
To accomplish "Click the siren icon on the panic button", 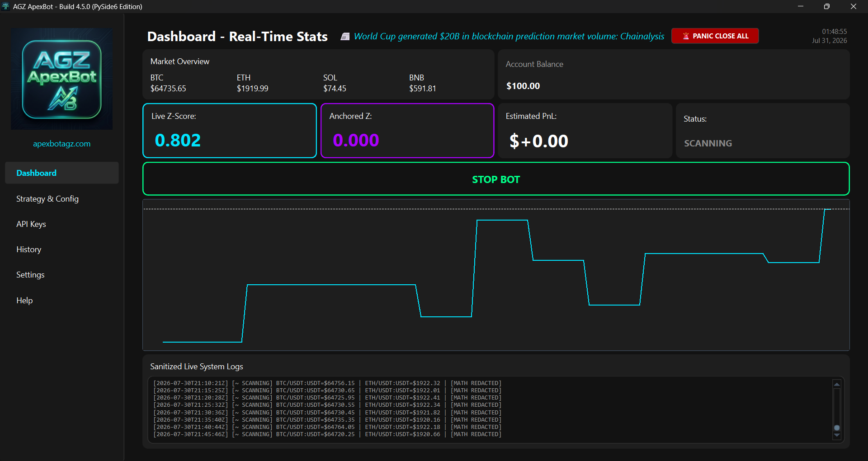I will pos(686,36).
